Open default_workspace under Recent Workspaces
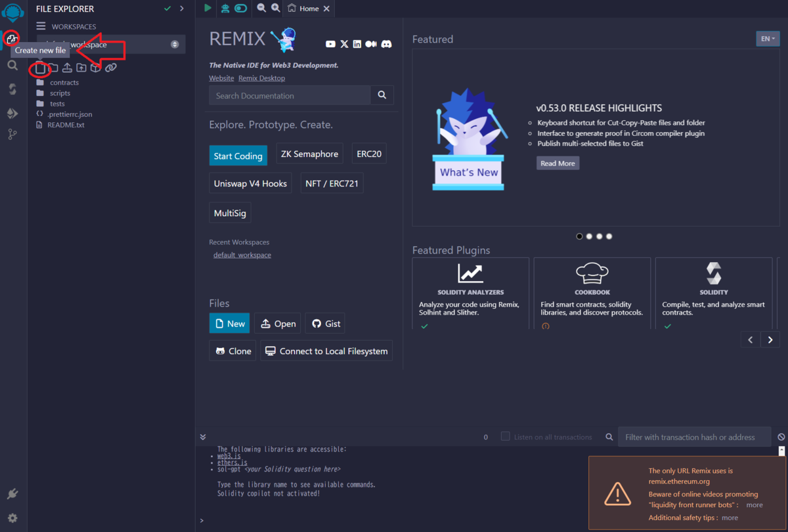Screen dimensions: 788x532 (242, 255)
